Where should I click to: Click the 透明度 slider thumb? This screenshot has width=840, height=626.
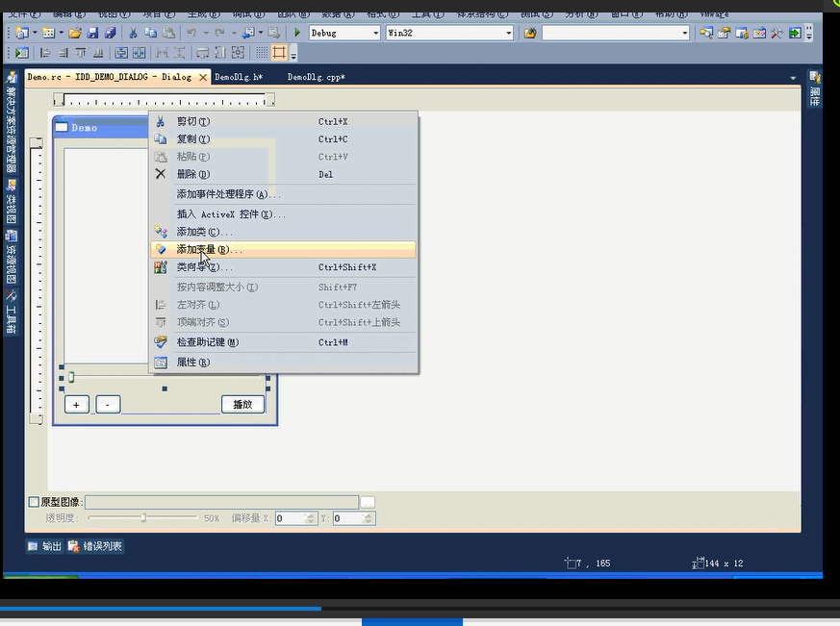pyautogui.click(x=143, y=517)
